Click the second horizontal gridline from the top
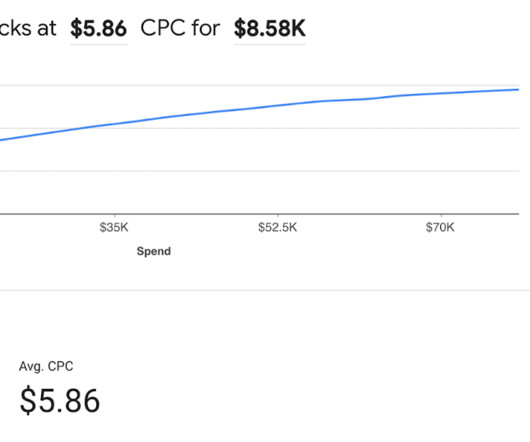The image size is (530, 442). (x=259, y=128)
